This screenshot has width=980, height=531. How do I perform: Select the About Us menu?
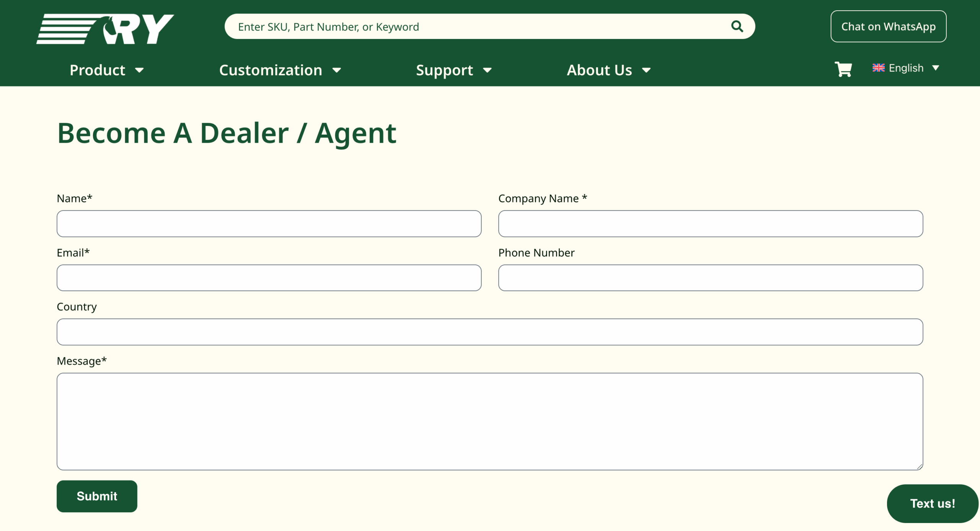point(599,70)
